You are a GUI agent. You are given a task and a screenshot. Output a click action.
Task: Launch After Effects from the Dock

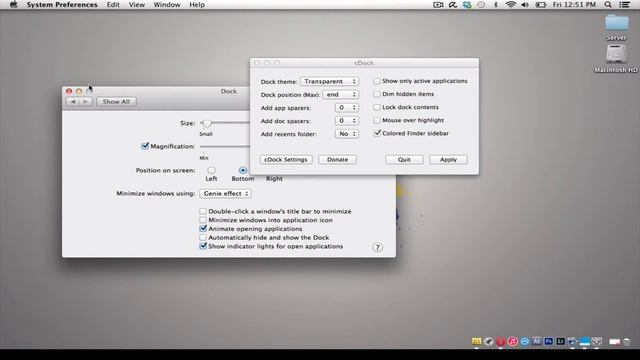pyautogui.click(x=537, y=341)
